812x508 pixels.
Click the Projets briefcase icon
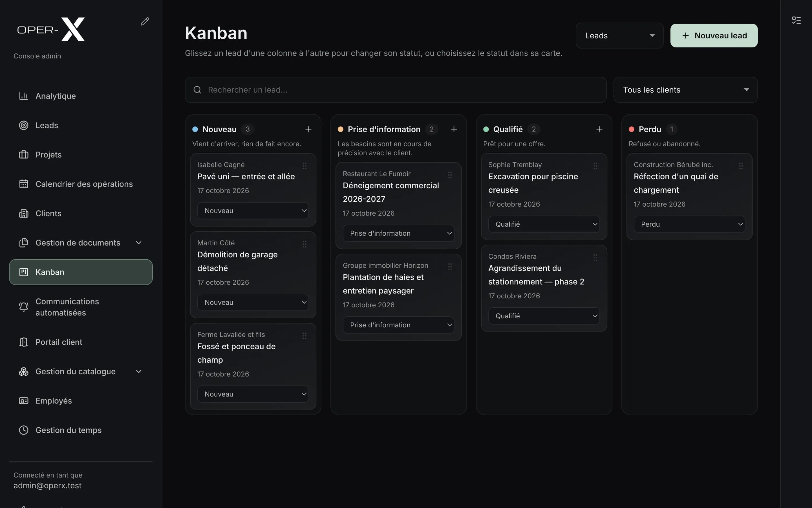click(23, 155)
